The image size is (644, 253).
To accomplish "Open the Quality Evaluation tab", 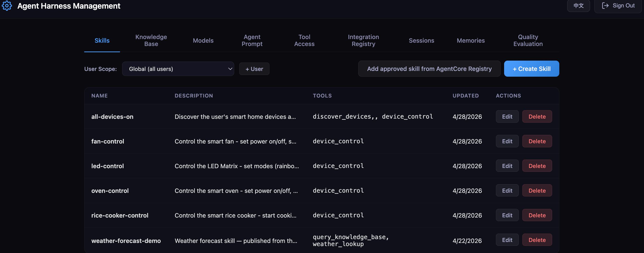I will click(528, 40).
